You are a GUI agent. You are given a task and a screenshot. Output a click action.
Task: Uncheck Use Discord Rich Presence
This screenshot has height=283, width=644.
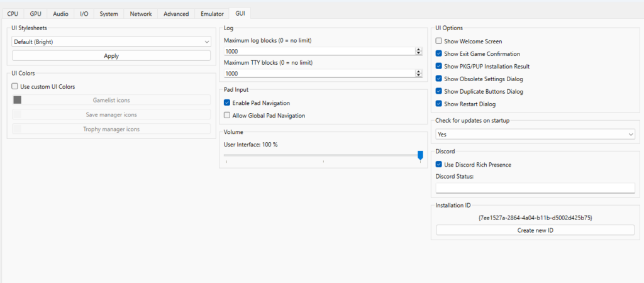439,165
